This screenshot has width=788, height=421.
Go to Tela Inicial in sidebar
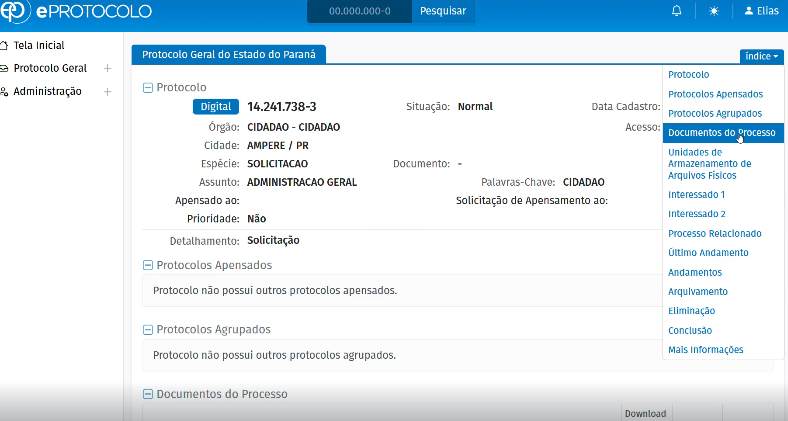[x=38, y=46]
